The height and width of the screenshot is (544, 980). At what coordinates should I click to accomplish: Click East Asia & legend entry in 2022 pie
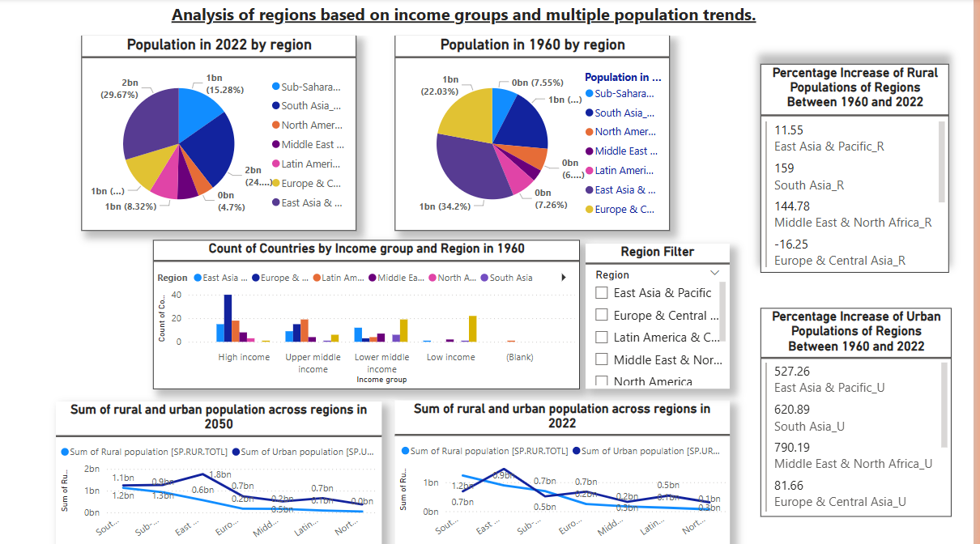point(307,203)
